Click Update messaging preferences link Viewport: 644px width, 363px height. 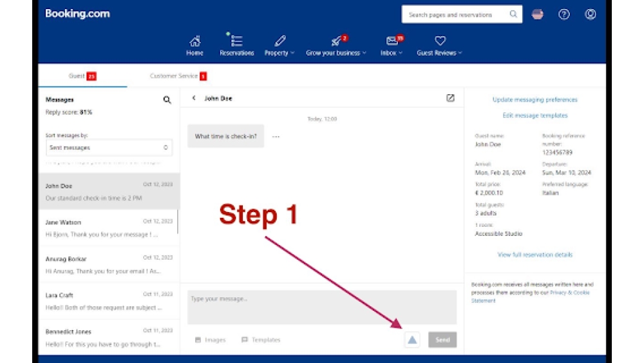click(535, 100)
